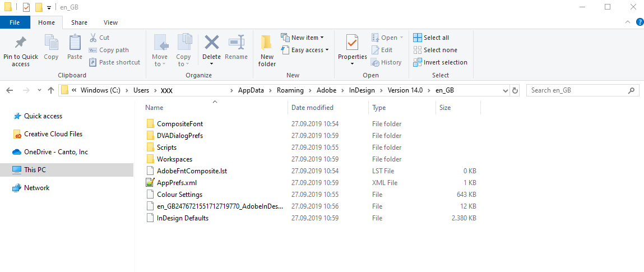Navigate back with the left arrow
The image size is (644, 272).
pos(10,90)
